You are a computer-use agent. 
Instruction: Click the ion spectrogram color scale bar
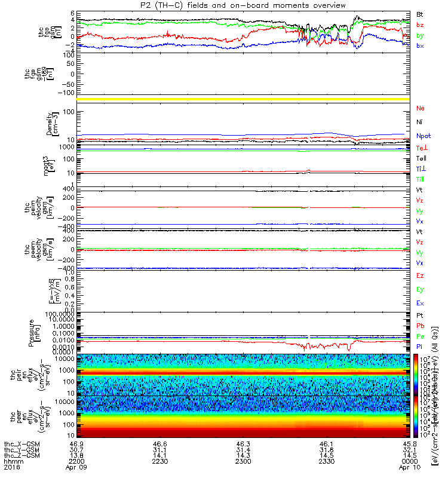[416, 375]
